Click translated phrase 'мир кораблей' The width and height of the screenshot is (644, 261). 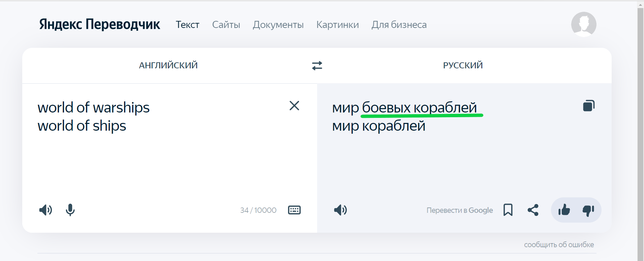pyautogui.click(x=378, y=126)
